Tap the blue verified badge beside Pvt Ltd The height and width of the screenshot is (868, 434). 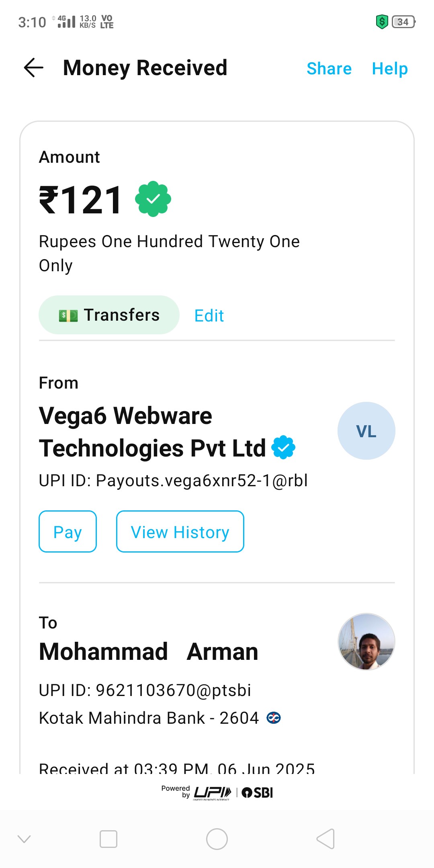[283, 447]
